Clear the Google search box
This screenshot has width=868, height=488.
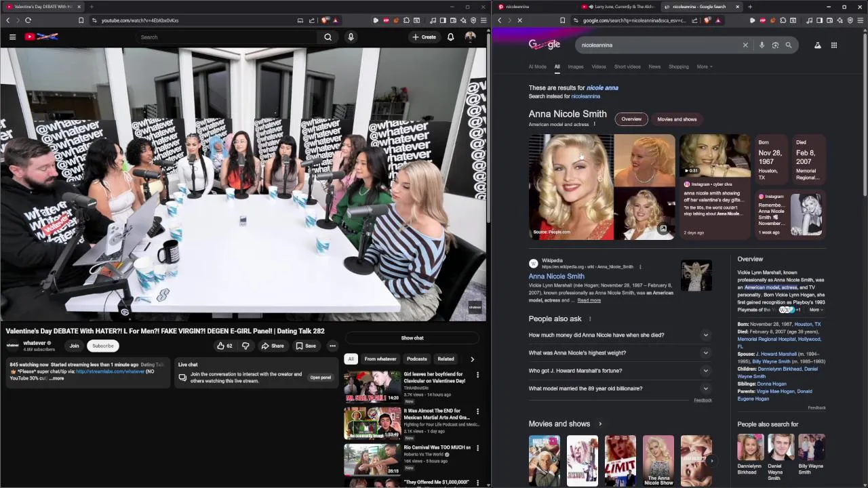click(745, 45)
